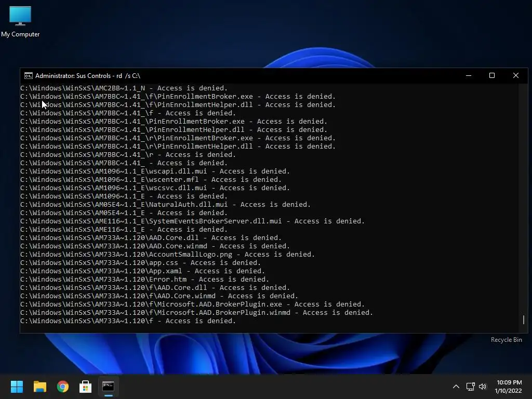Show hidden icons in the system tray
The image size is (532, 399).
456,387
